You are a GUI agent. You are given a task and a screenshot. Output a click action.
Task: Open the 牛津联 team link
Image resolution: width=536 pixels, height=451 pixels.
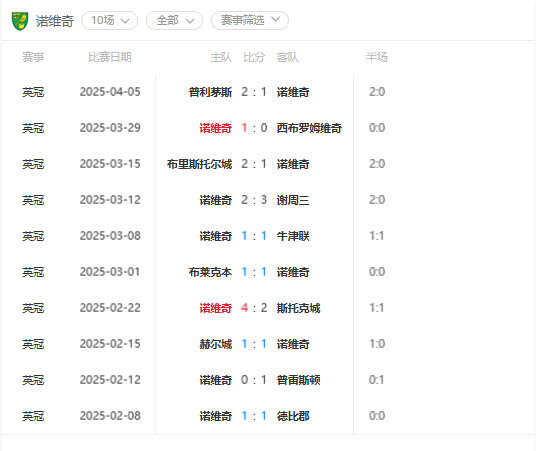[293, 236]
